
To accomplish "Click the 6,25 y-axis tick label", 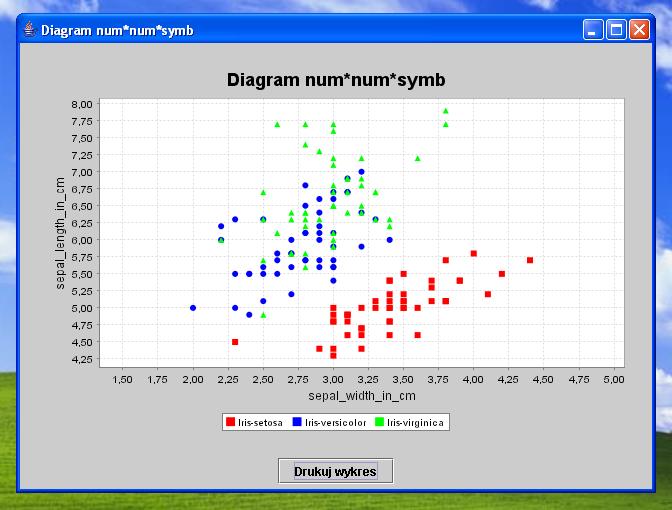I will [82, 223].
